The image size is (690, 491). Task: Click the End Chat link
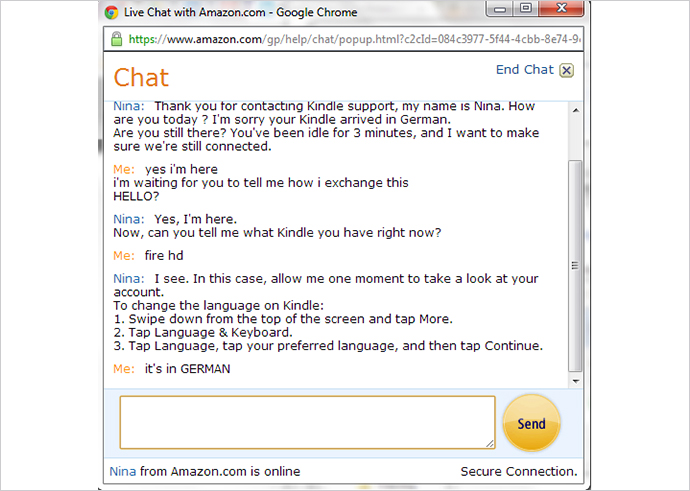click(x=525, y=70)
